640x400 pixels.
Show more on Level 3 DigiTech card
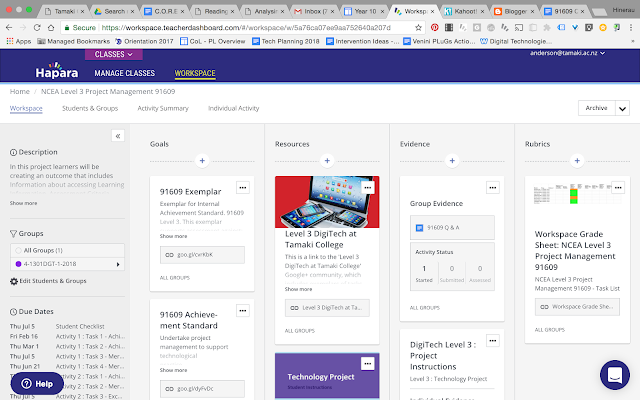point(298,289)
